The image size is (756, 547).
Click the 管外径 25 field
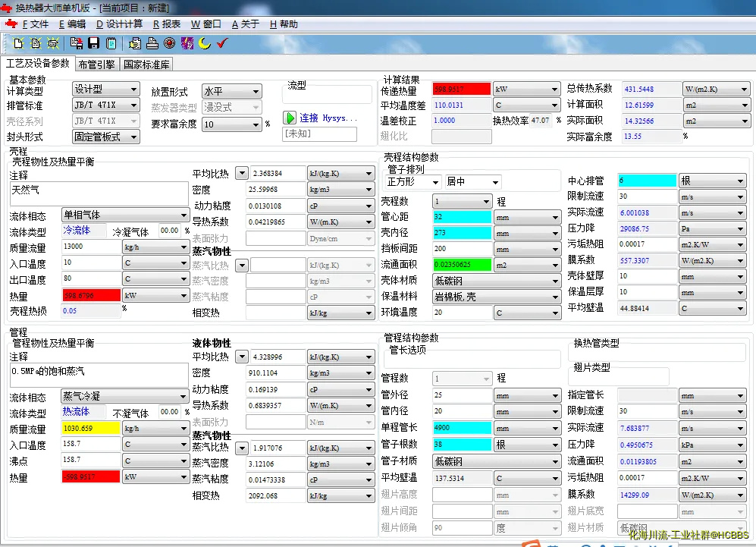pos(462,395)
